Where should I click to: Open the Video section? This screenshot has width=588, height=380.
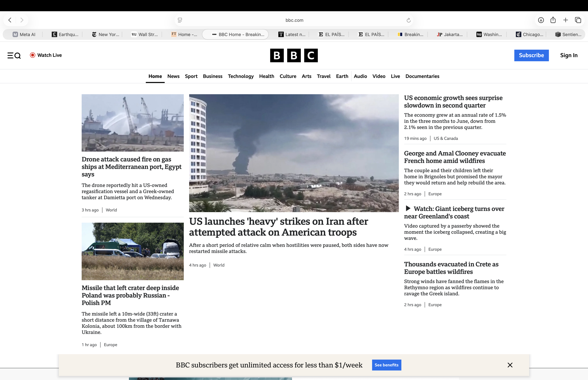[379, 76]
